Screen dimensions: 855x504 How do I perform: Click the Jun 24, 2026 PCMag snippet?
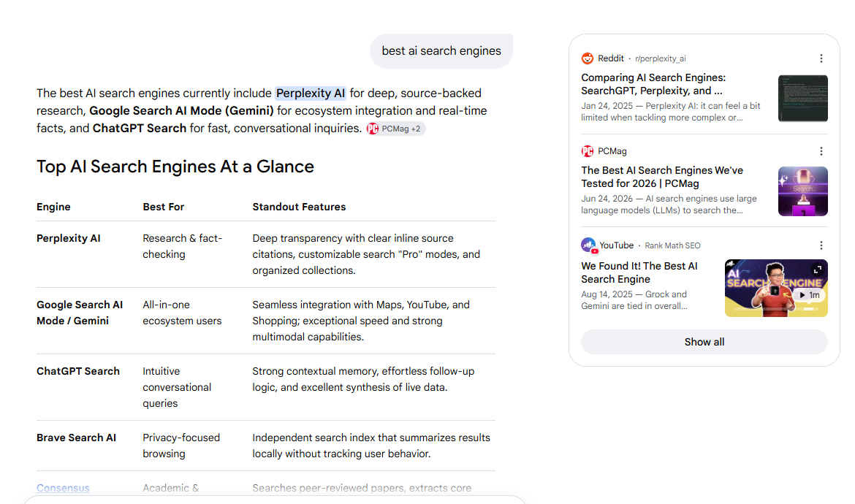669,205
